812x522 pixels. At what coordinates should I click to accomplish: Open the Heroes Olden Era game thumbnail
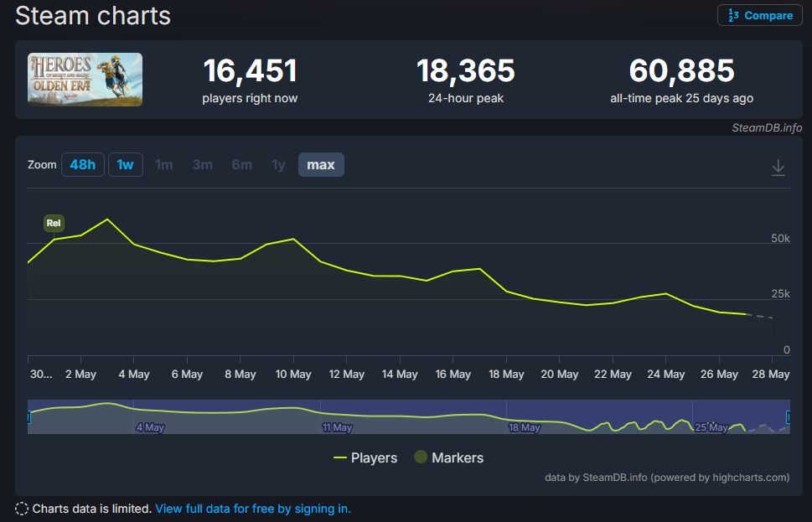tap(85, 80)
